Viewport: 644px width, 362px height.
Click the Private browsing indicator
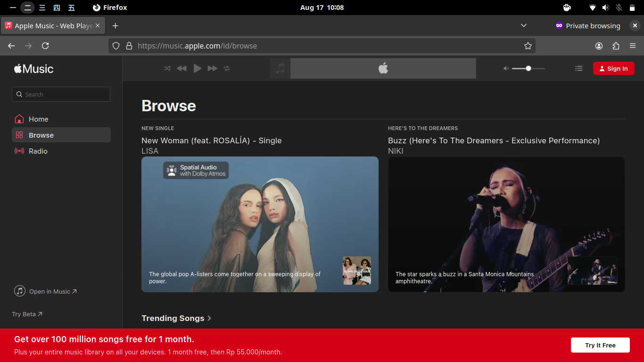(x=587, y=26)
